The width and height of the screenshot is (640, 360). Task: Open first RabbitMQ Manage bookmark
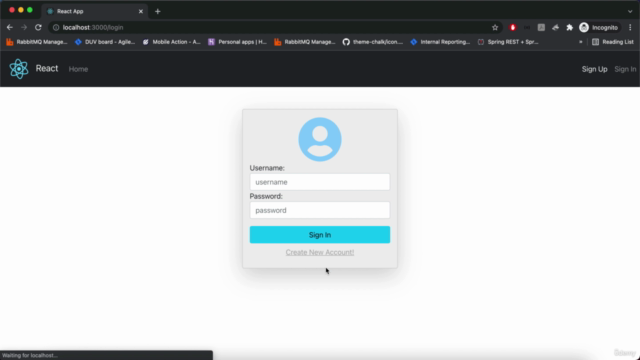pyautogui.click(x=37, y=42)
